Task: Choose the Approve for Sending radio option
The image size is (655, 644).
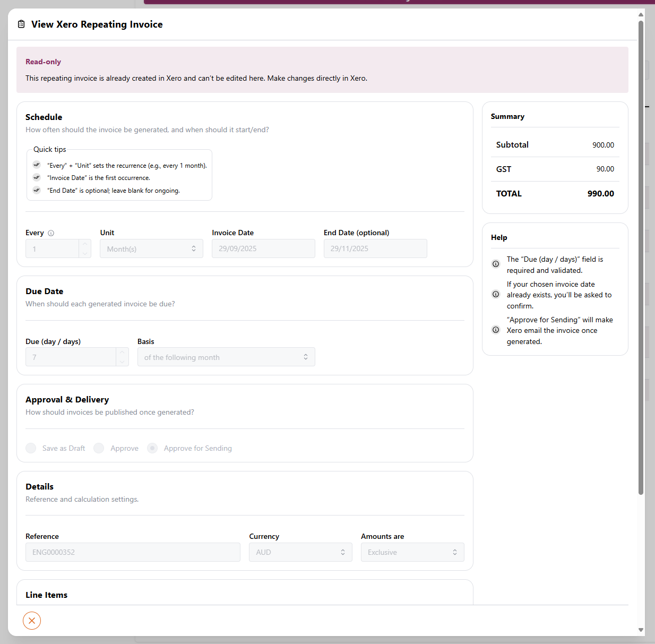Action: 152,448
